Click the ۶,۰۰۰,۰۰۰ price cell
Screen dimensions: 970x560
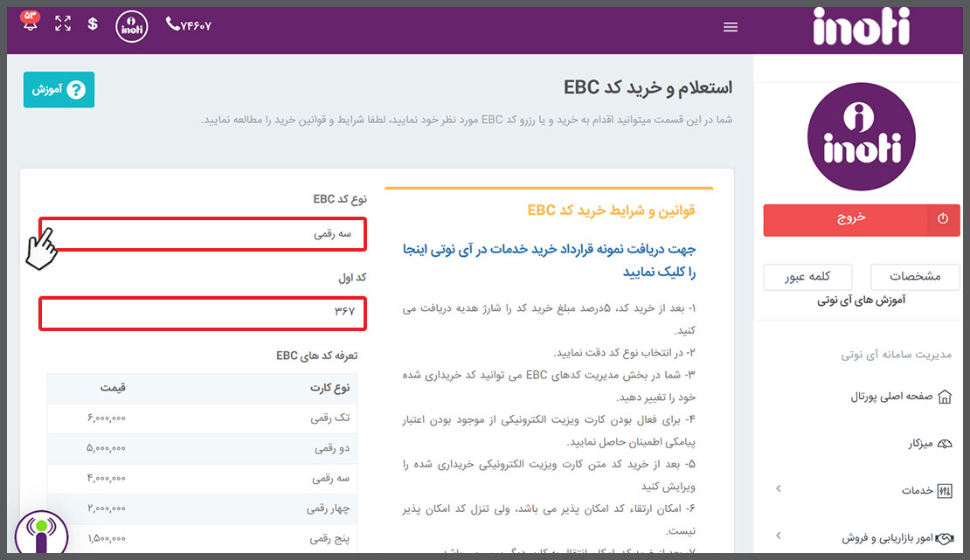coord(107,418)
